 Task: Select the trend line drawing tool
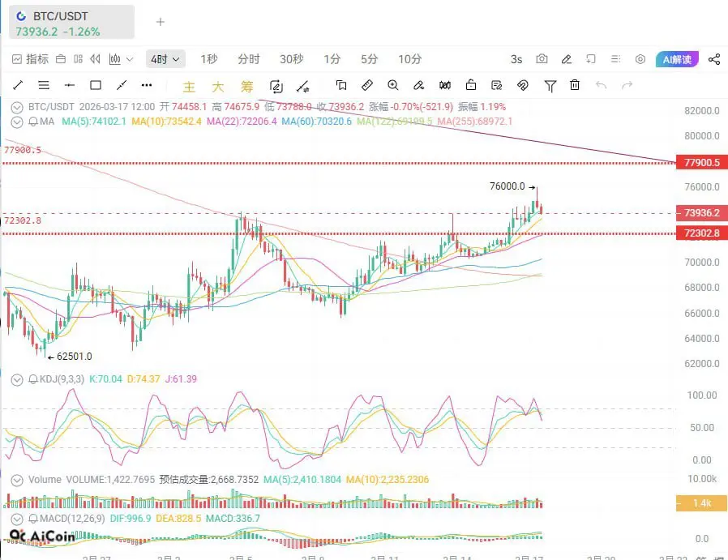[x=18, y=85]
